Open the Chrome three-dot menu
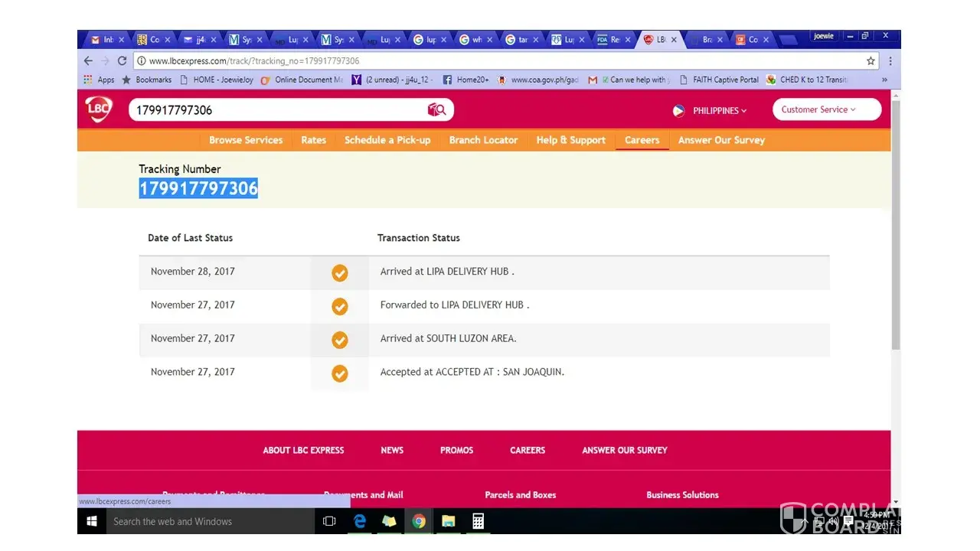Image resolution: width=980 pixels, height=551 pixels. point(890,61)
